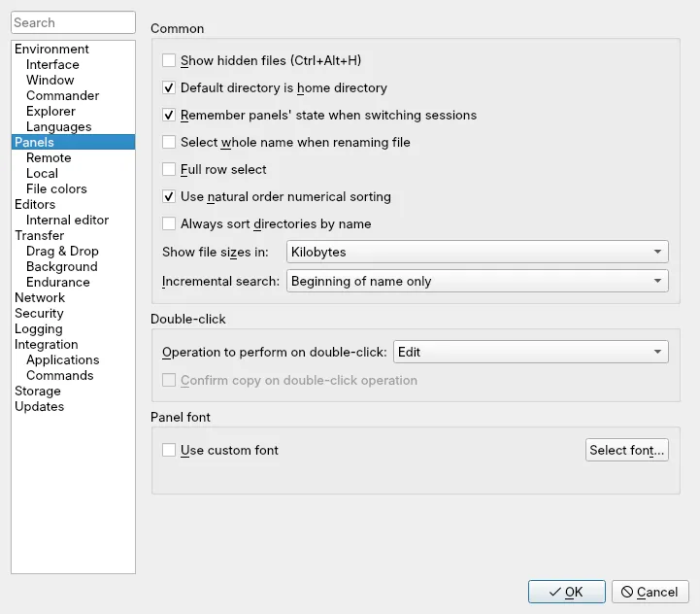Open Background transfer preferences
Image resolution: width=700 pixels, height=614 pixels.
pyautogui.click(x=62, y=266)
